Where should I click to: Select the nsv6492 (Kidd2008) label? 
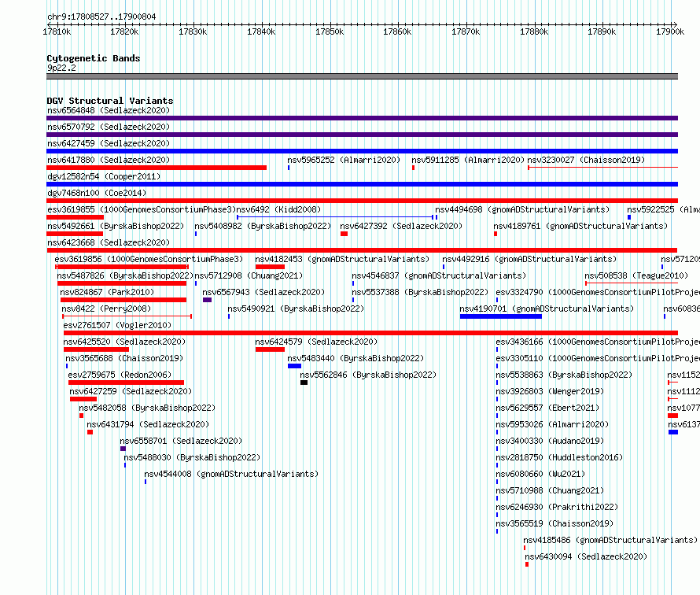click(x=278, y=209)
